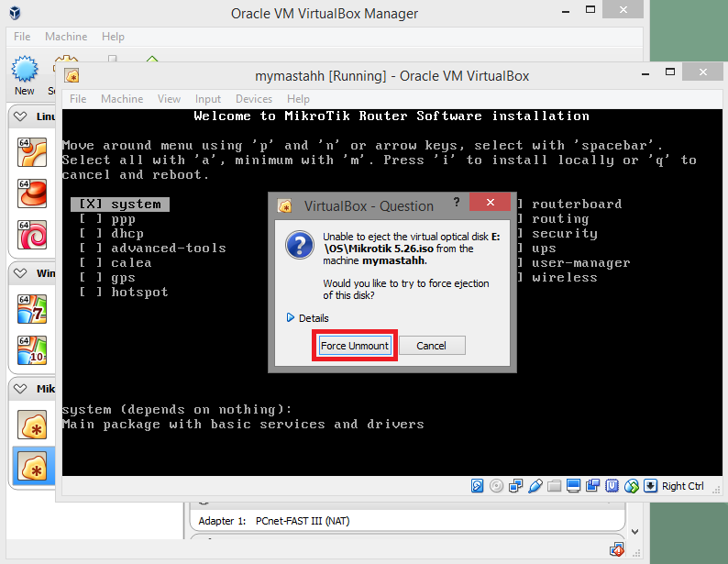728x564 pixels.
Task: Click the gps package line
Action: 107,277
